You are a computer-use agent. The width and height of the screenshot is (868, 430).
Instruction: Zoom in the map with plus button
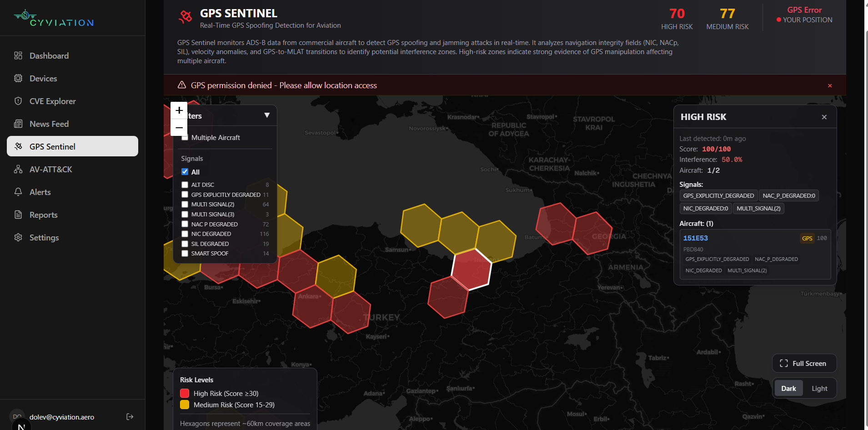(179, 110)
